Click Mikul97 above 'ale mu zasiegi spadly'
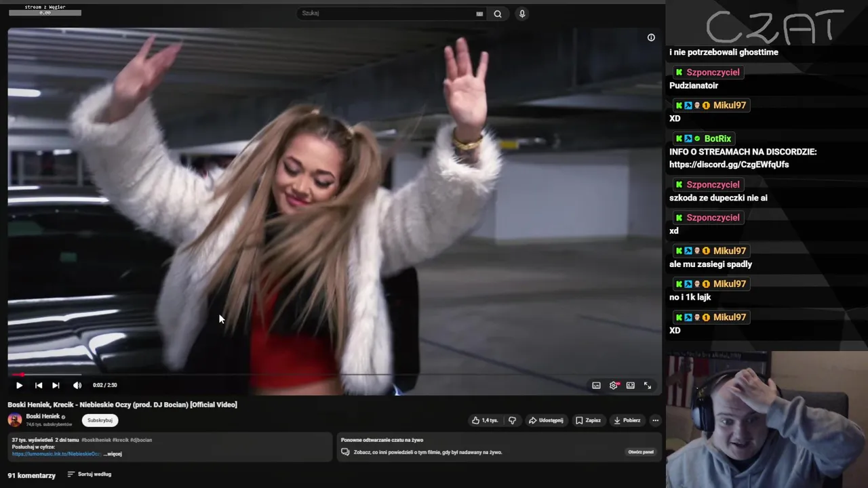The width and height of the screenshot is (868, 488). pos(730,251)
